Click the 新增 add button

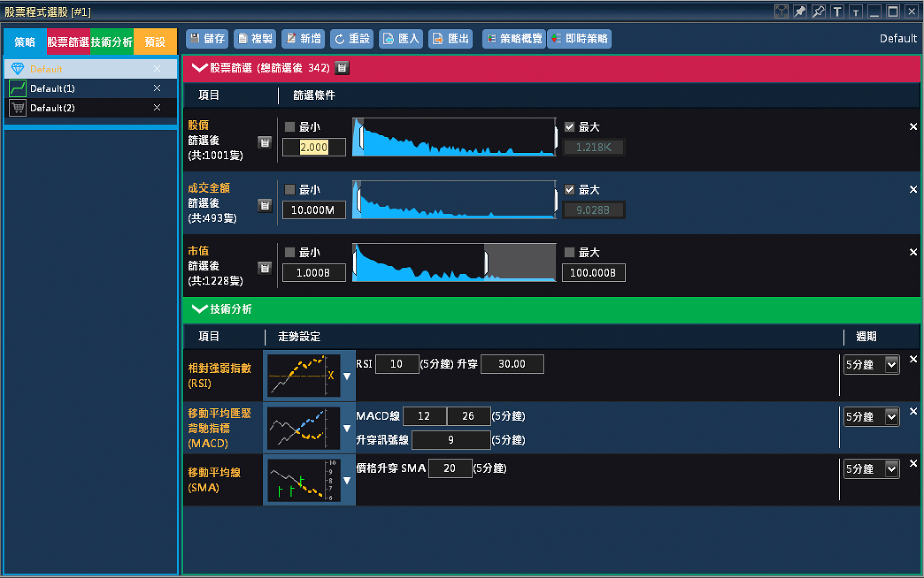point(303,39)
